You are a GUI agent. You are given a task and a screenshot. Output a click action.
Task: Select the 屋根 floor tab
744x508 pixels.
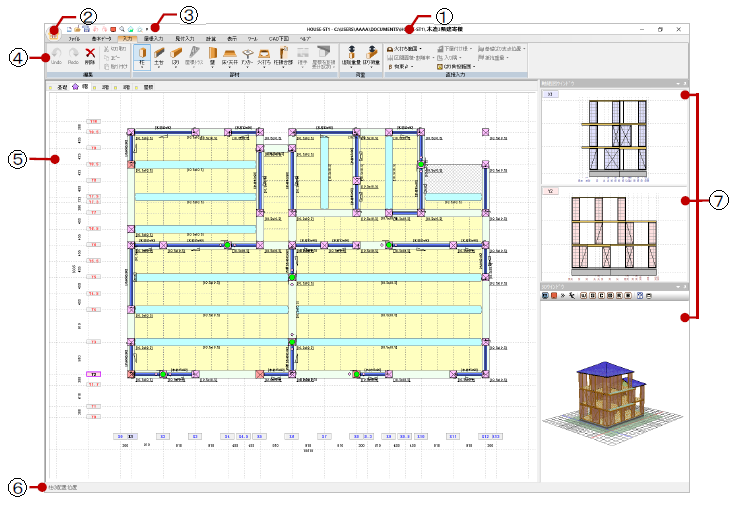[147, 88]
